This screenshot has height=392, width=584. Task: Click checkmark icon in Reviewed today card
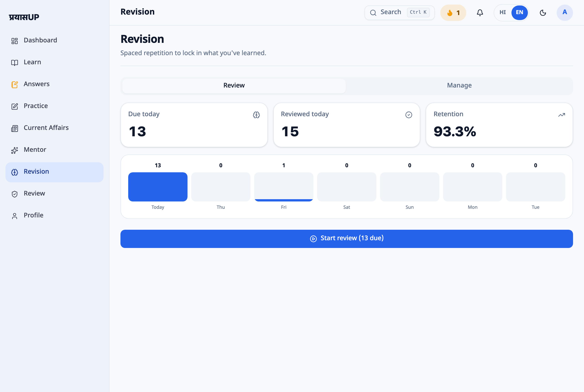click(409, 115)
